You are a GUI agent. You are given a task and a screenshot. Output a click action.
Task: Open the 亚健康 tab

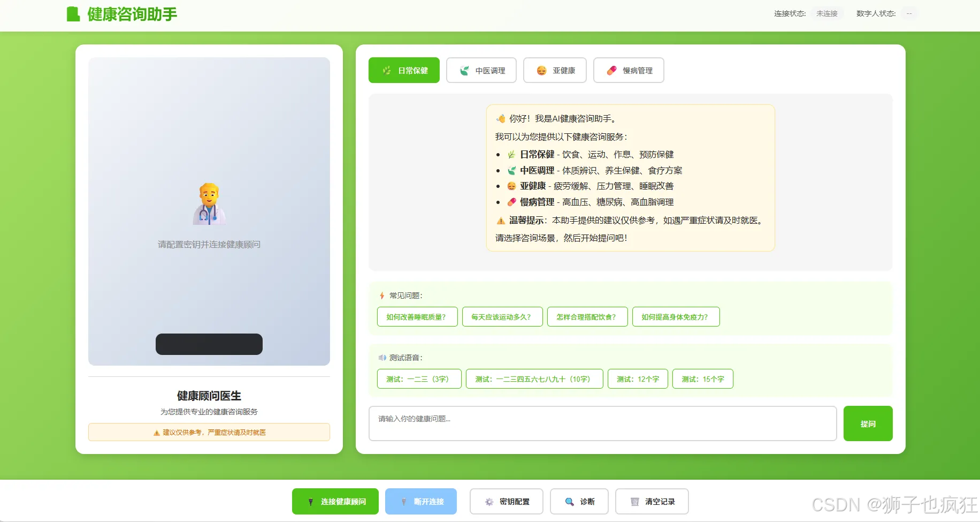(x=555, y=70)
